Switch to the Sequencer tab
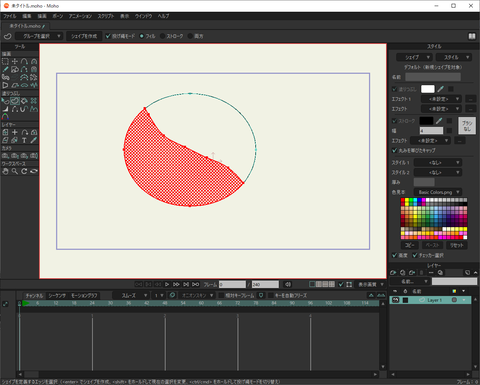 click(x=57, y=295)
